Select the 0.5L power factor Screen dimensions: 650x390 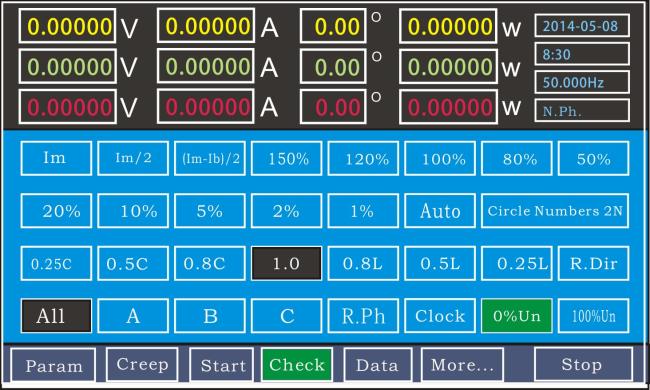(440, 263)
